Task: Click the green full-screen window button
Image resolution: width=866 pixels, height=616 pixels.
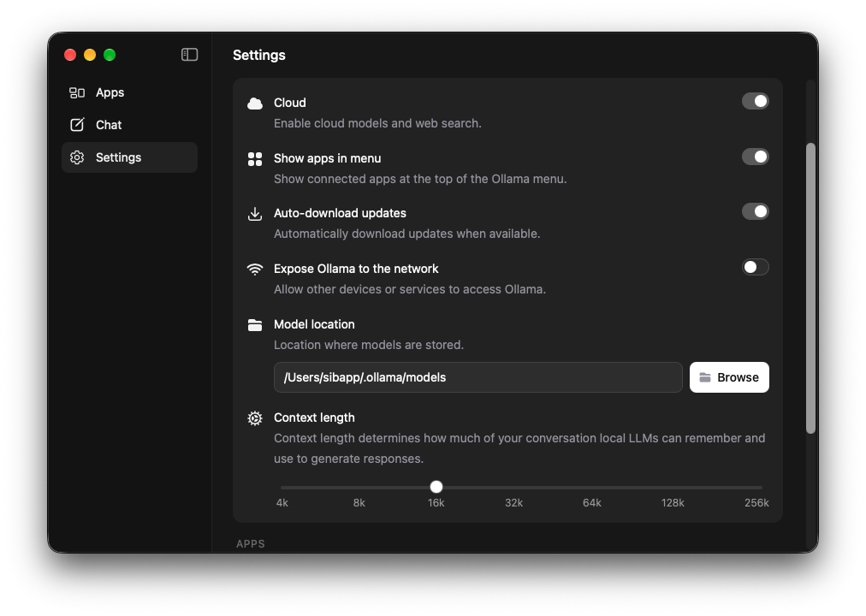Action: [110, 55]
